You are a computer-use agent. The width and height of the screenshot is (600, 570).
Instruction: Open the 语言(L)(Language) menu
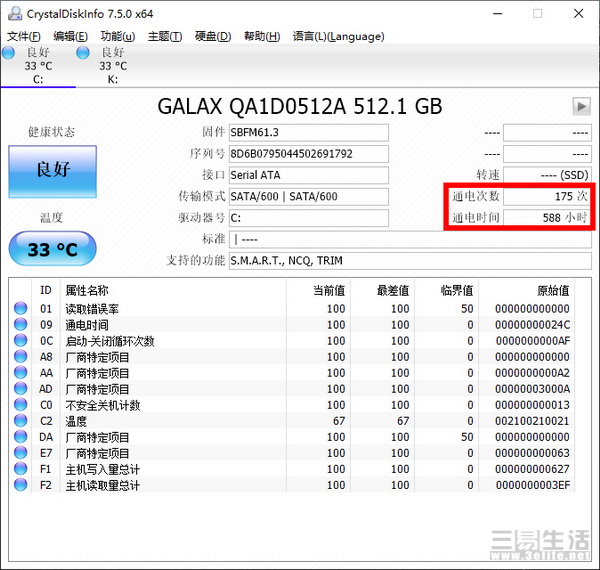339,36
